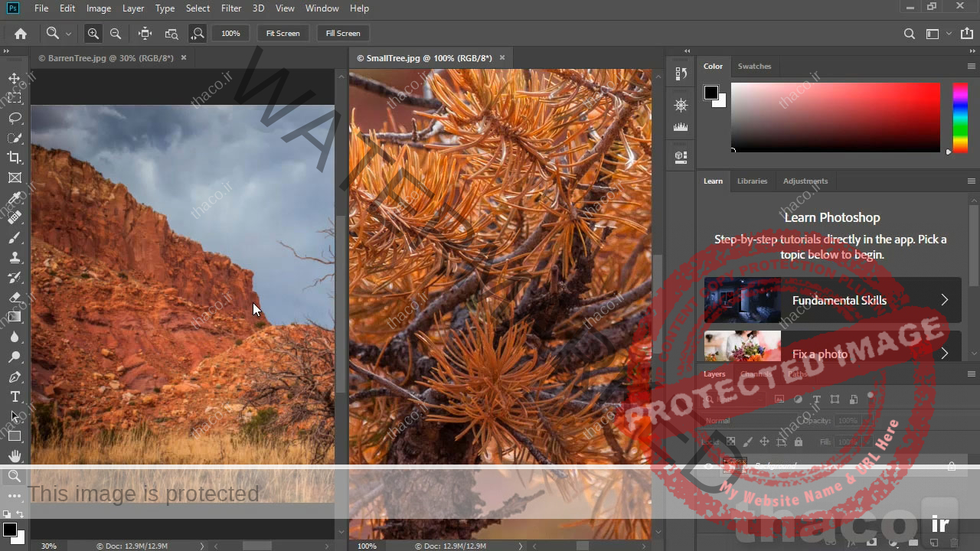The image size is (980, 551).
Task: Open the File menu
Action: pyautogui.click(x=41, y=8)
